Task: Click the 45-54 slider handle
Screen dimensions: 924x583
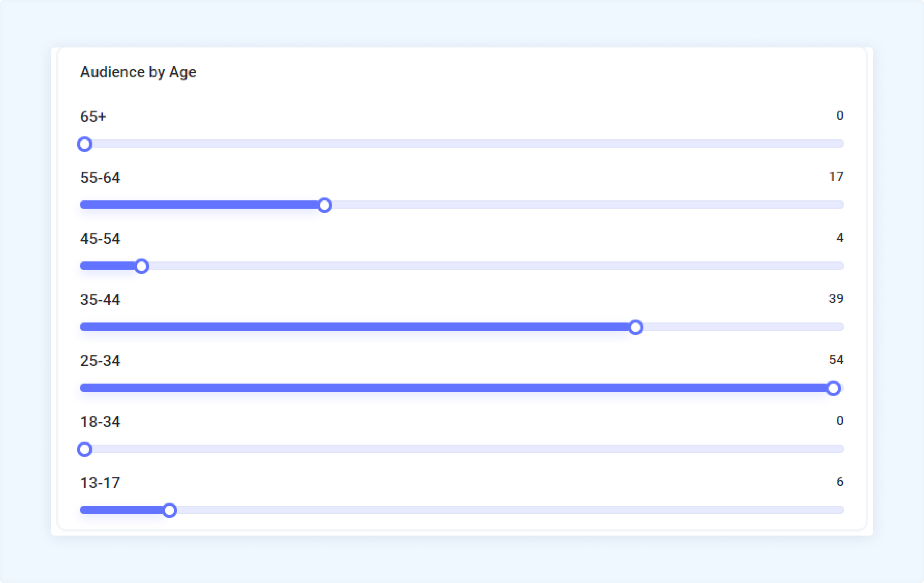Action: point(142,266)
